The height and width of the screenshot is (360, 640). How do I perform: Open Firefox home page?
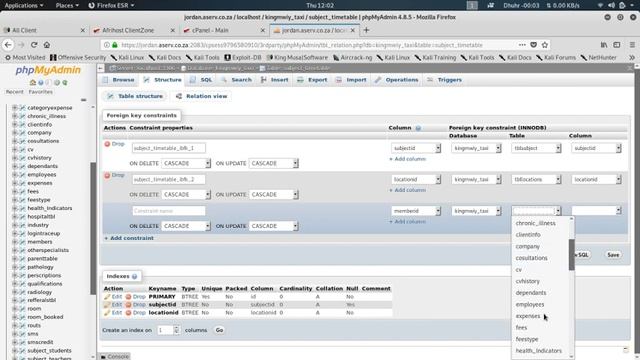[x=47, y=45]
